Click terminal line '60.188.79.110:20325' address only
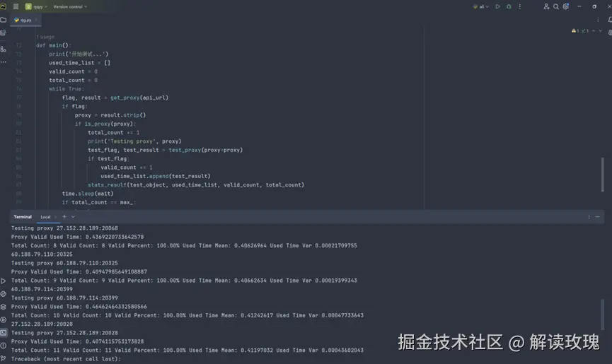612x364 pixels. 42,254
